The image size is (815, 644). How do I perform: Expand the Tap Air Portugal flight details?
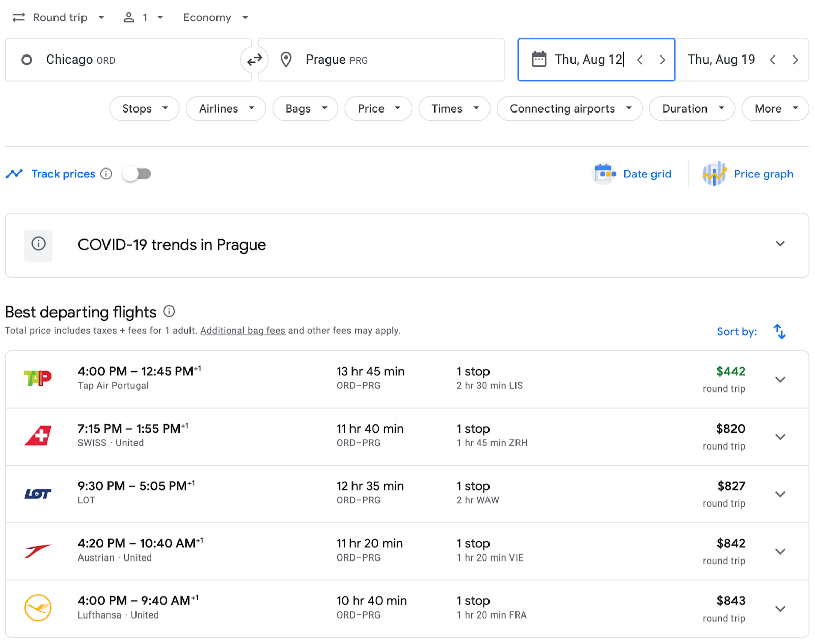click(x=780, y=379)
